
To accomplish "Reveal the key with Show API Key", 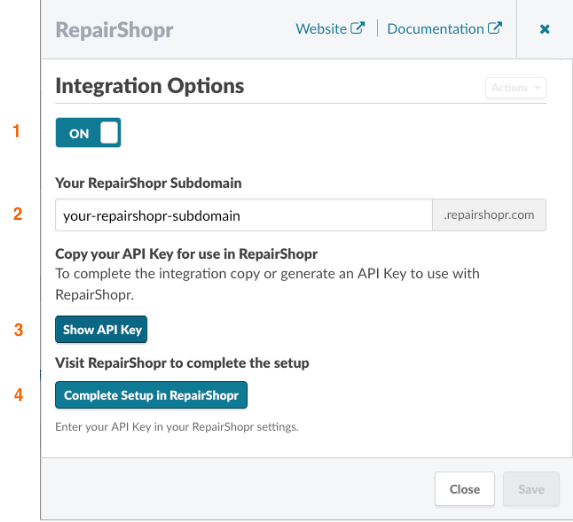I will pyautogui.click(x=101, y=329).
